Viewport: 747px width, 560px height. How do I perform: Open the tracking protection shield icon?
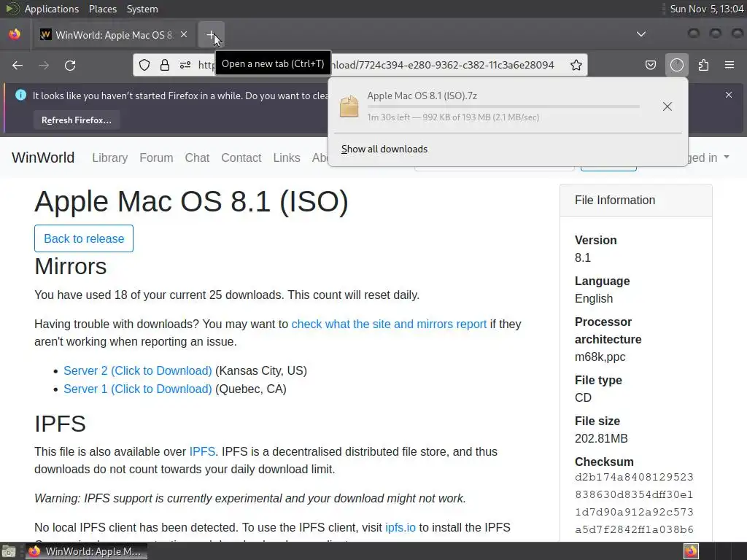(x=144, y=65)
